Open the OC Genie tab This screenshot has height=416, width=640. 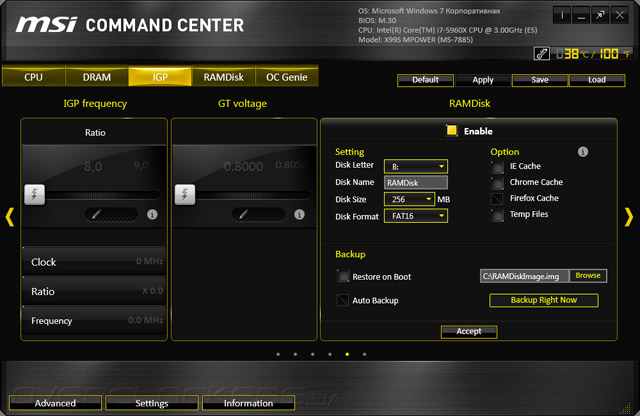(x=287, y=77)
